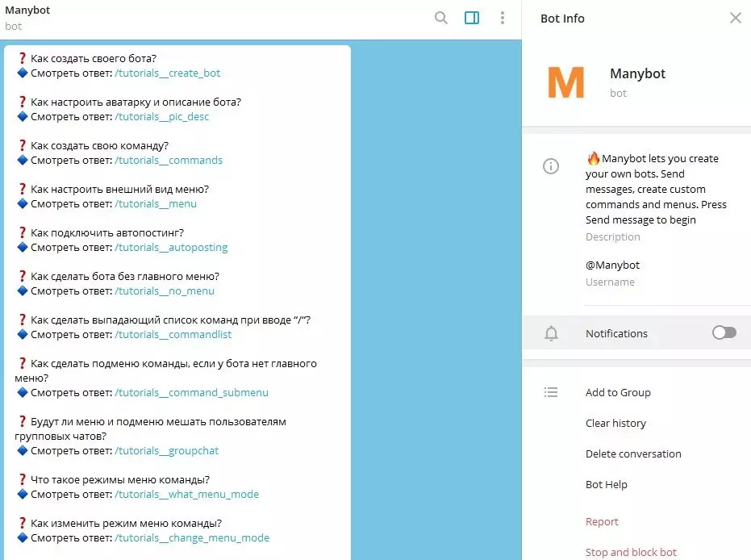Open Bot Help
This screenshot has height=560, width=751.
(606, 484)
